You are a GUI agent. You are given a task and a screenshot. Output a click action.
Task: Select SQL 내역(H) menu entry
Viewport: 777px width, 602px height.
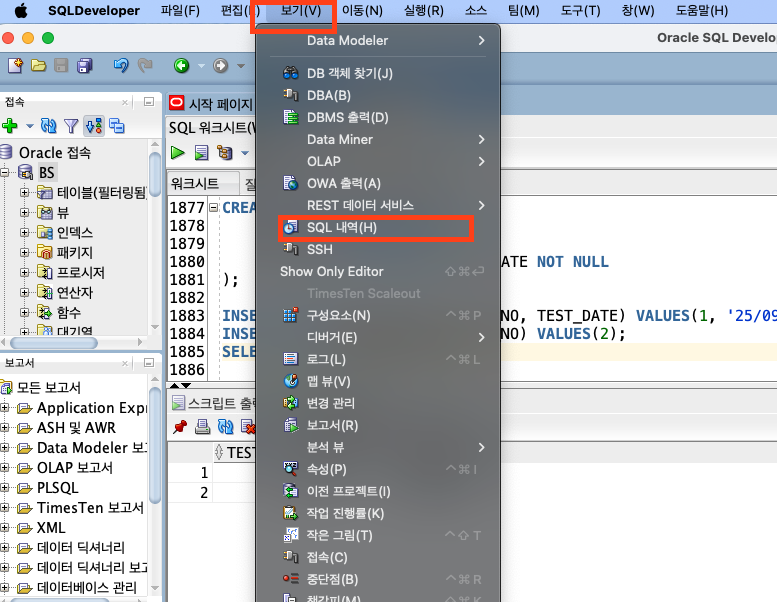coord(378,227)
